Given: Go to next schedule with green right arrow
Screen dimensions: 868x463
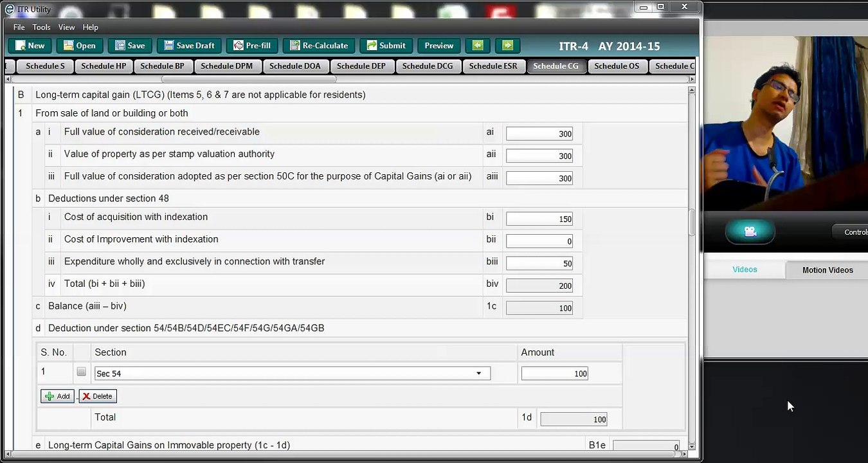Looking at the screenshot, I should click(x=507, y=46).
